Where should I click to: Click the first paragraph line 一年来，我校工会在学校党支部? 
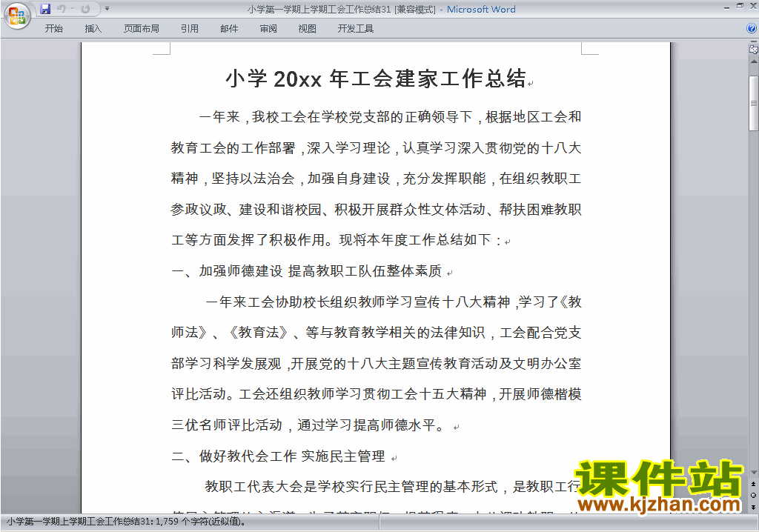coord(390,117)
